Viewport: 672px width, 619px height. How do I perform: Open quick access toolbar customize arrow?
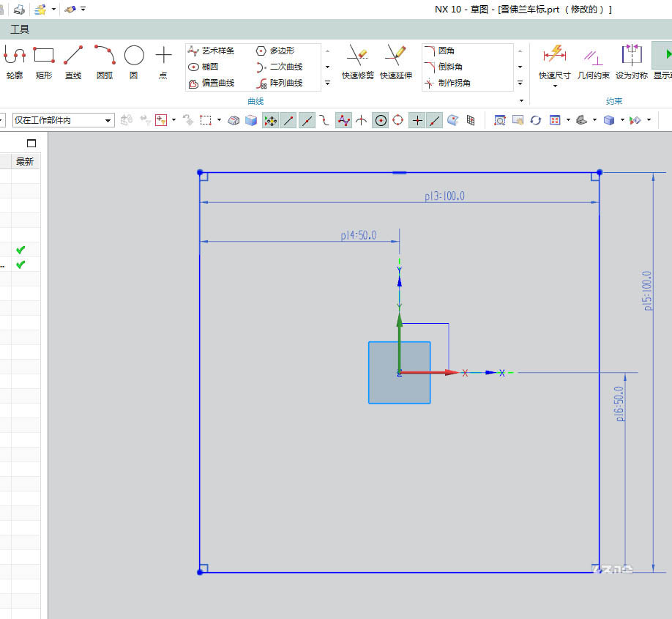(x=83, y=9)
